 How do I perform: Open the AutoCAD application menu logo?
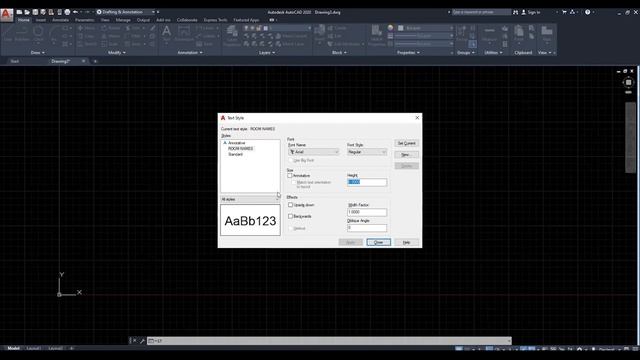pyautogui.click(x=6, y=15)
